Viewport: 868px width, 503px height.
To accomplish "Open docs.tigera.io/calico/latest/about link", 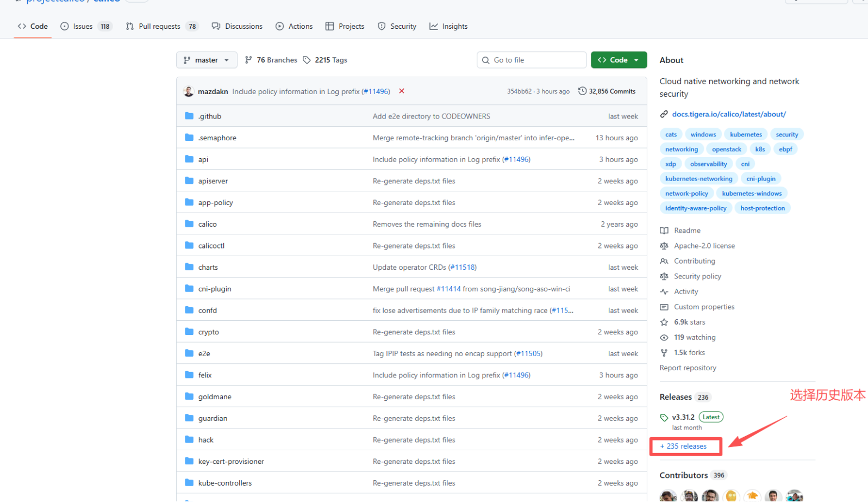I will tap(729, 114).
